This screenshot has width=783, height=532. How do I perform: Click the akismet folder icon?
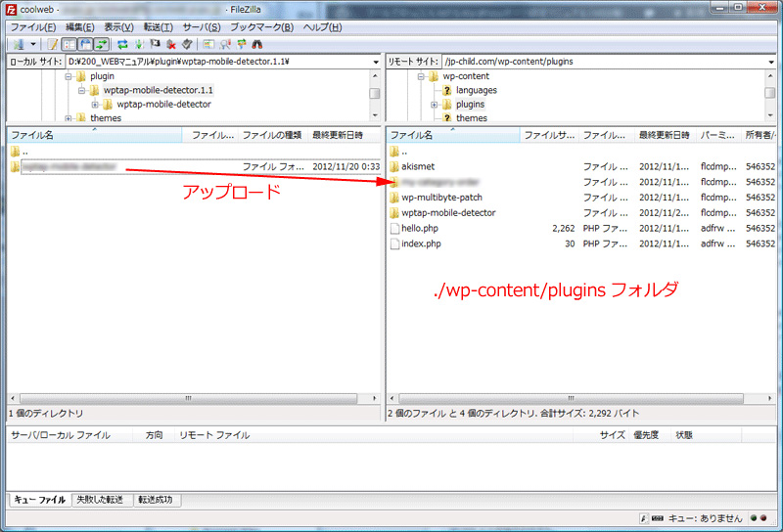pyautogui.click(x=394, y=166)
